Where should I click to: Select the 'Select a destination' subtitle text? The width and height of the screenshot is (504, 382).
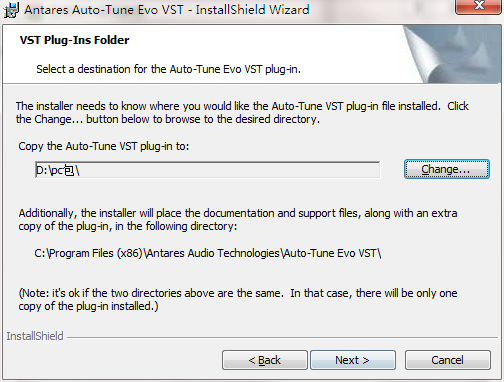tap(168, 69)
